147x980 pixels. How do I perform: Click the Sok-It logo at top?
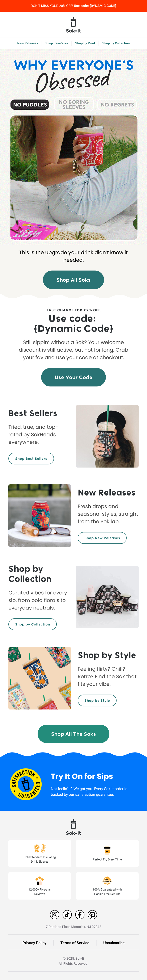coord(73,25)
